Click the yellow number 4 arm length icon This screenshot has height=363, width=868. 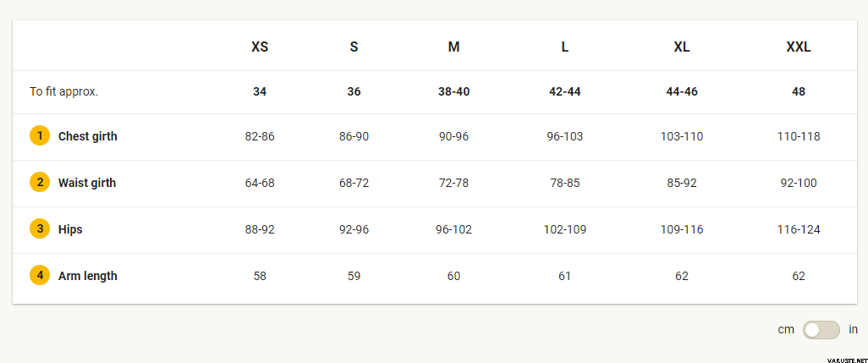[x=40, y=276]
